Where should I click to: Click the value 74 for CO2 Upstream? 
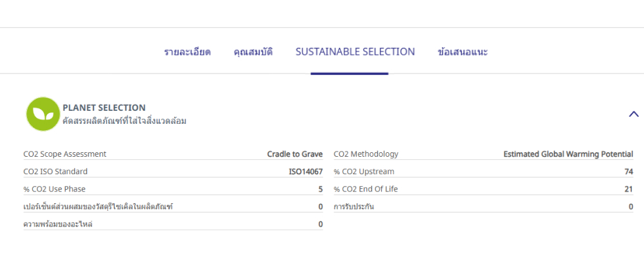(629, 172)
